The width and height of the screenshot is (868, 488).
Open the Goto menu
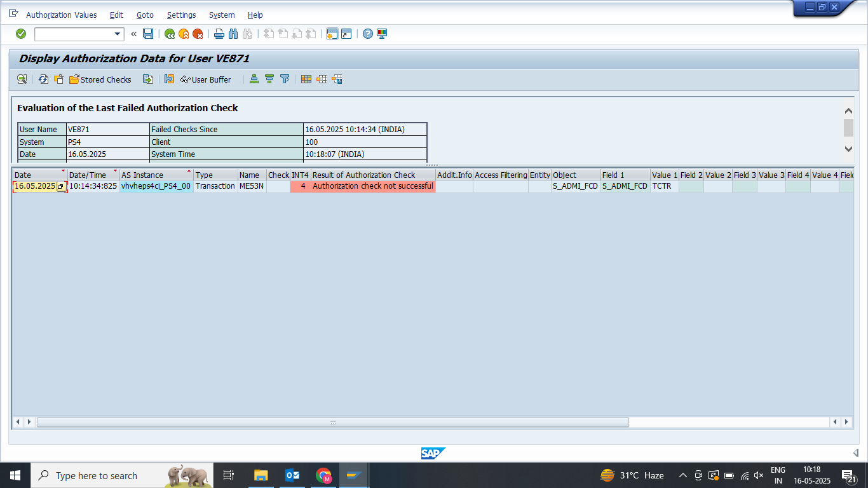[x=145, y=15]
